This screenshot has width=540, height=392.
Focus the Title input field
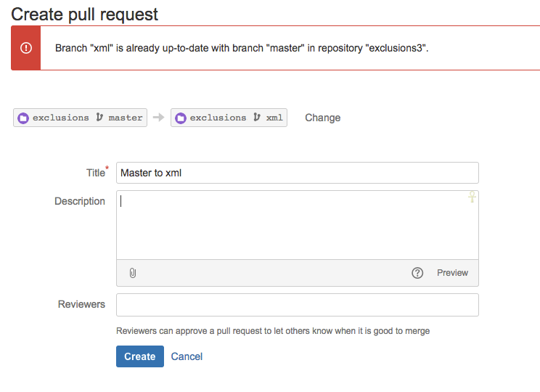298,173
